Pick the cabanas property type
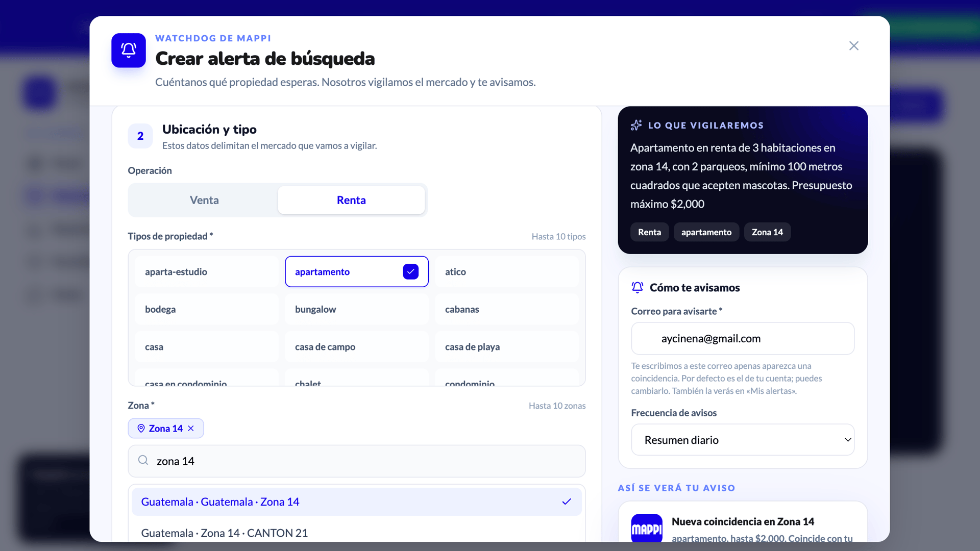The width and height of the screenshot is (980, 551). click(x=506, y=309)
